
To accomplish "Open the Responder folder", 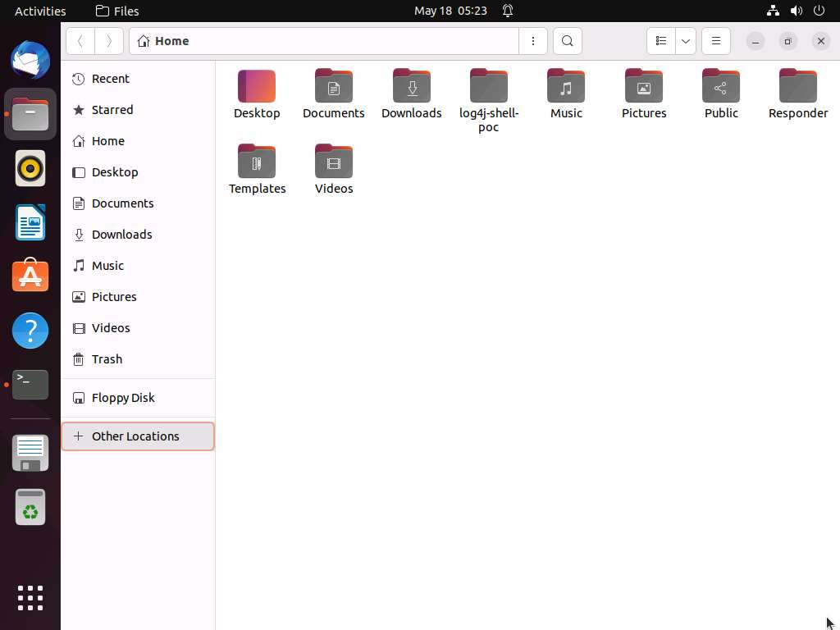I will pyautogui.click(x=797, y=87).
